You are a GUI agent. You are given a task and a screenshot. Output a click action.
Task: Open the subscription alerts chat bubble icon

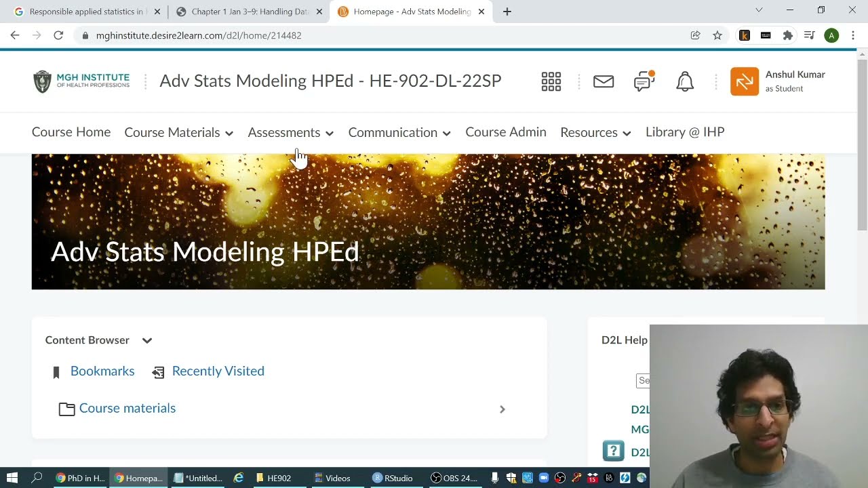pos(644,81)
